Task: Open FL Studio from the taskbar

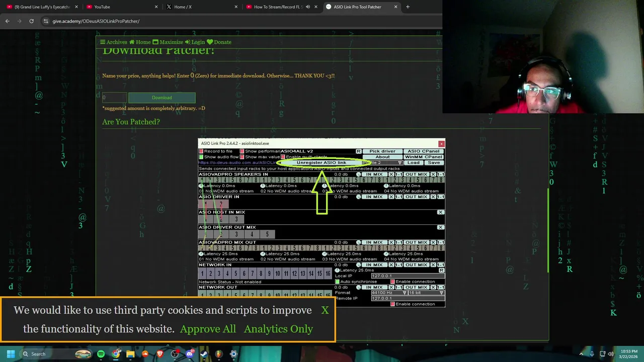Action: click(219, 354)
